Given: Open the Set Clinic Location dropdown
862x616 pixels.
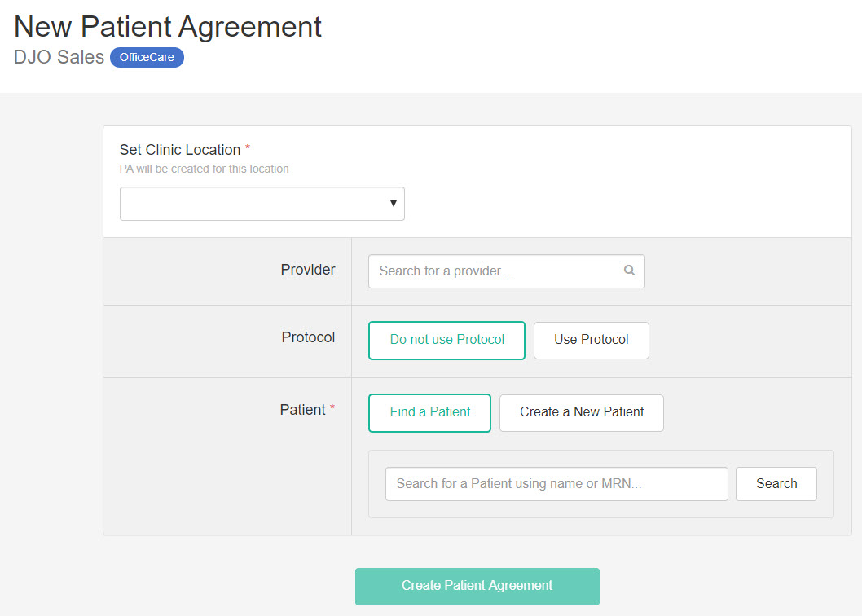Looking at the screenshot, I should click(x=262, y=203).
